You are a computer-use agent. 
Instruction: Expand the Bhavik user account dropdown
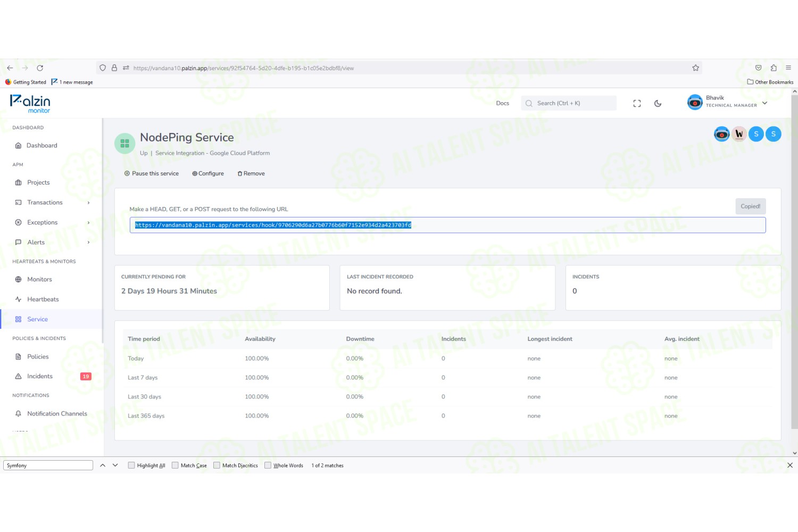pos(764,103)
